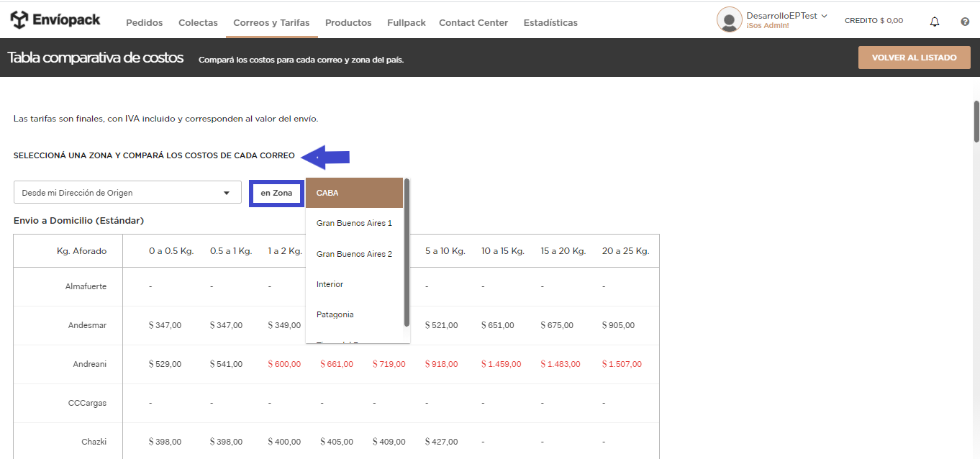Click the 15 a 20 Kg. column header

pyautogui.click(x=563, y=251)
